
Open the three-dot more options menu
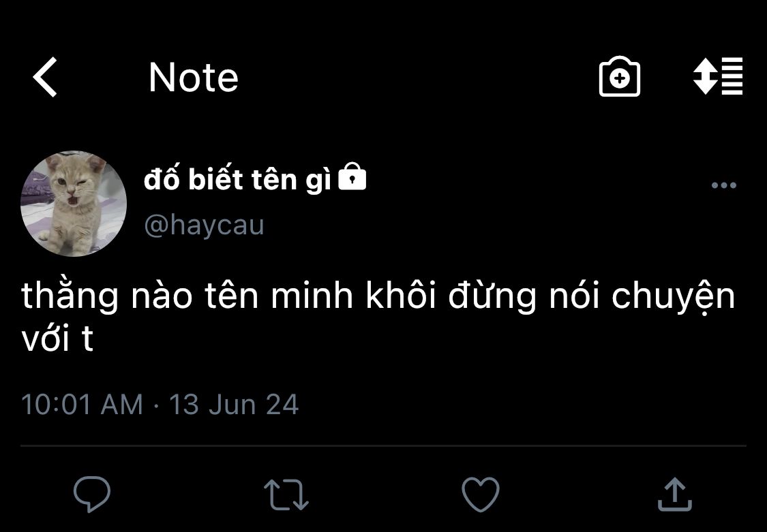point(723,185)
